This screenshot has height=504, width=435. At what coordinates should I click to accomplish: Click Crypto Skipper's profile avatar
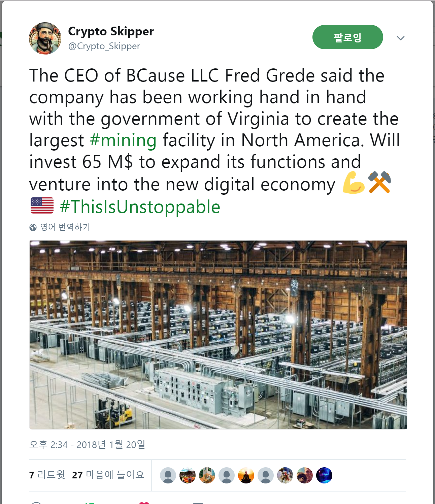pos(45,38)
